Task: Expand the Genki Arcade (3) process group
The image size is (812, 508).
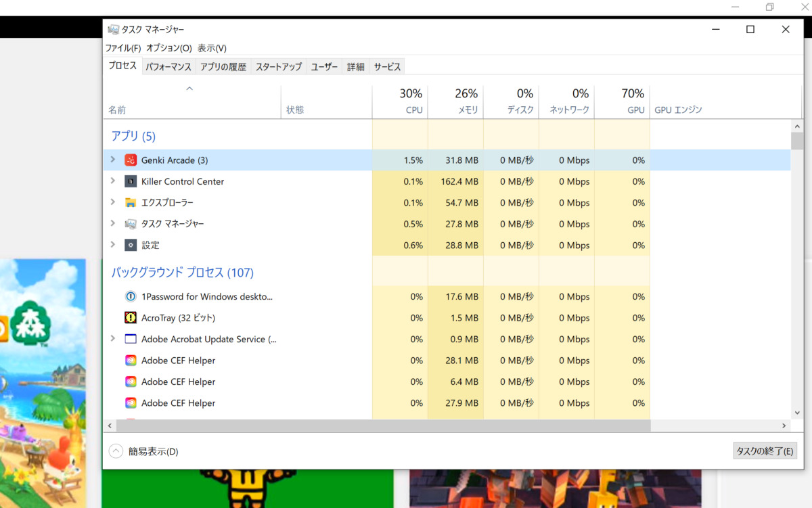Action: click(113, 160)
